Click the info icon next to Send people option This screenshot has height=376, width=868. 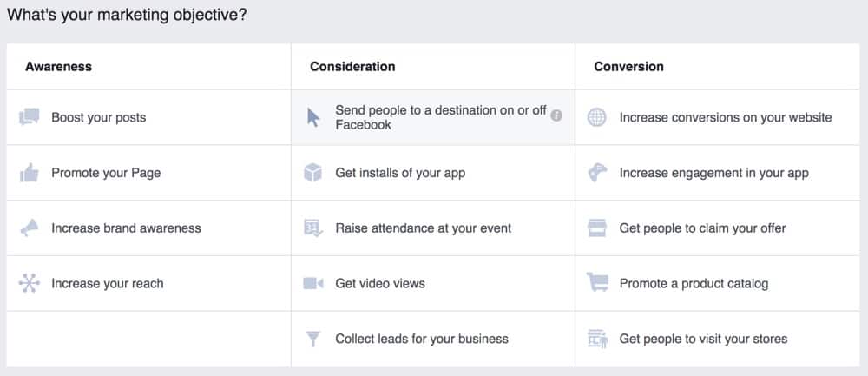[556, 115]
